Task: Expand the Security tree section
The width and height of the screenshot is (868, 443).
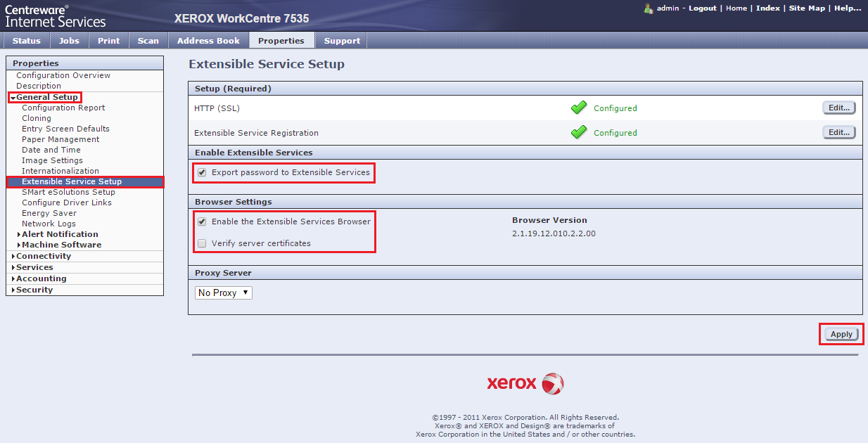Action: 34,290
